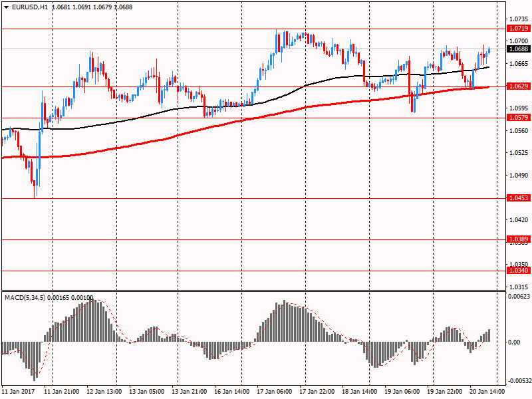
Task: Click the 18 Jan 14:00 time axis label
Action: point(359,392)
